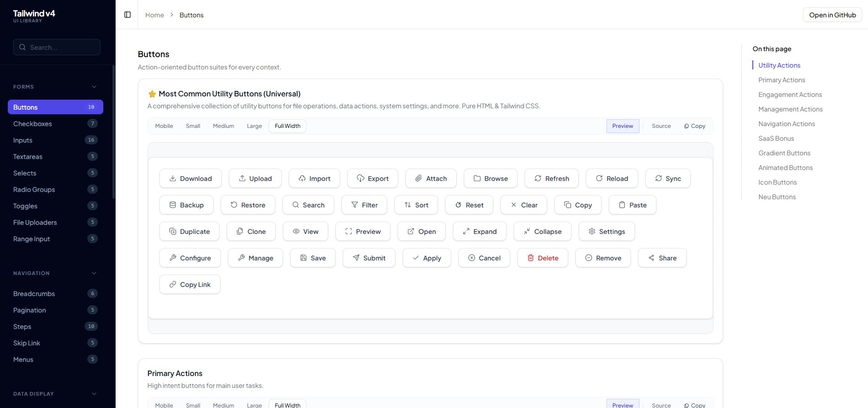Image resolution: width=868 pixels, height=408 pixels.
Task: Click the Clone button
Action: click(x=251, y=231)
